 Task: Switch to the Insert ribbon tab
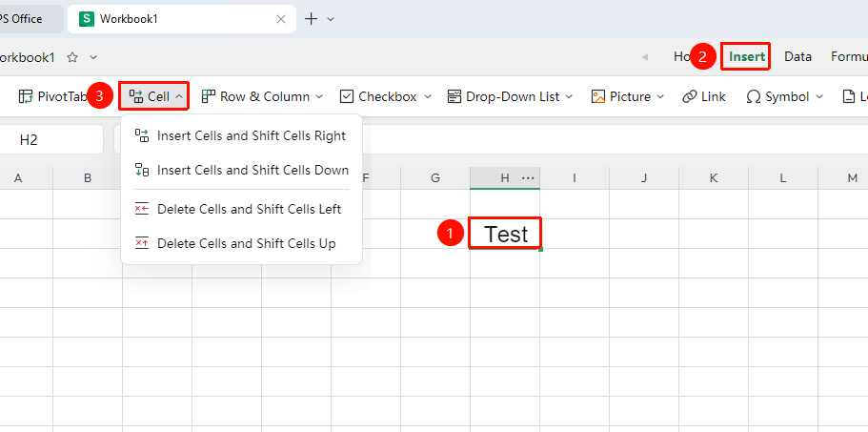(747, 56)
